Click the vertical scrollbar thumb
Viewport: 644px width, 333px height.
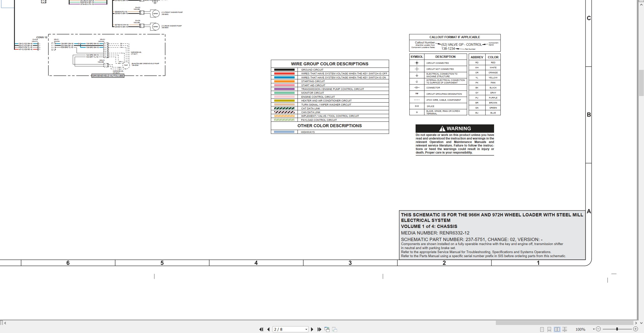(x=641, y=82)
